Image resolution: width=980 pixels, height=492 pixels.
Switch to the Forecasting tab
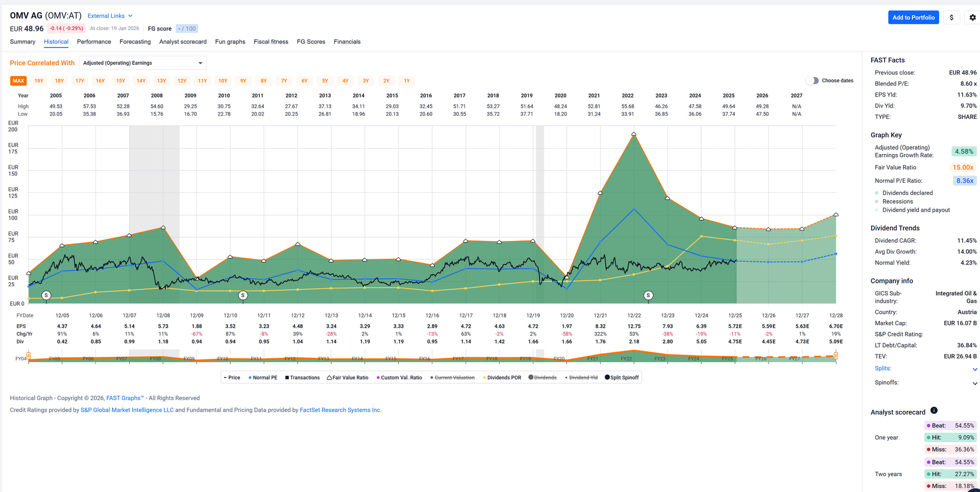(135, 42)
